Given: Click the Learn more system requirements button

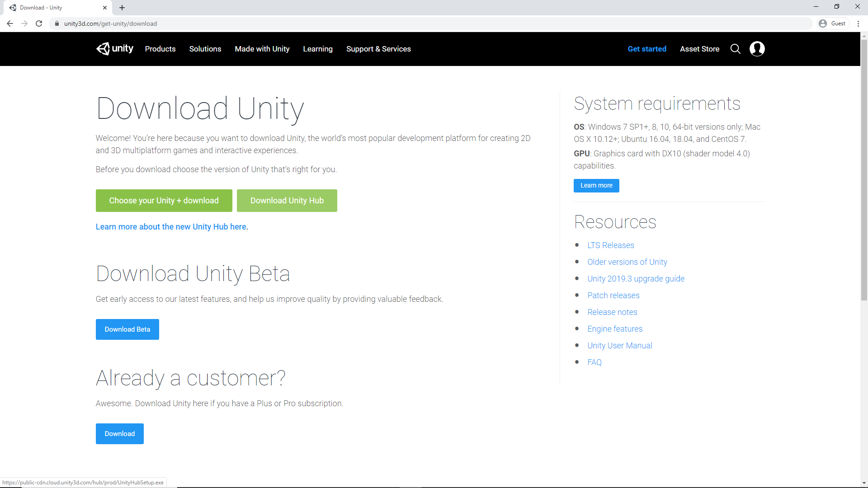Looking at the screenshot, I should coord(596,186).
